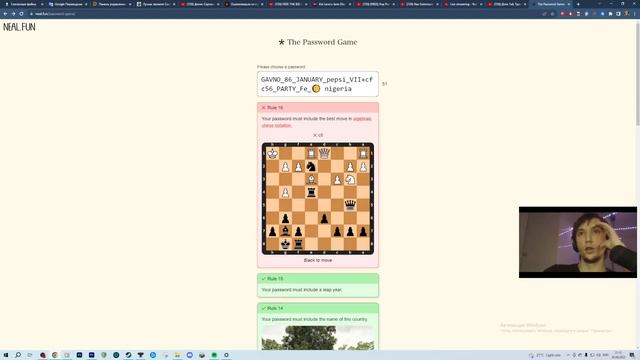Click the Rule 14 header
The height and width of the screenshot is (360, 640).
(318, 308)
